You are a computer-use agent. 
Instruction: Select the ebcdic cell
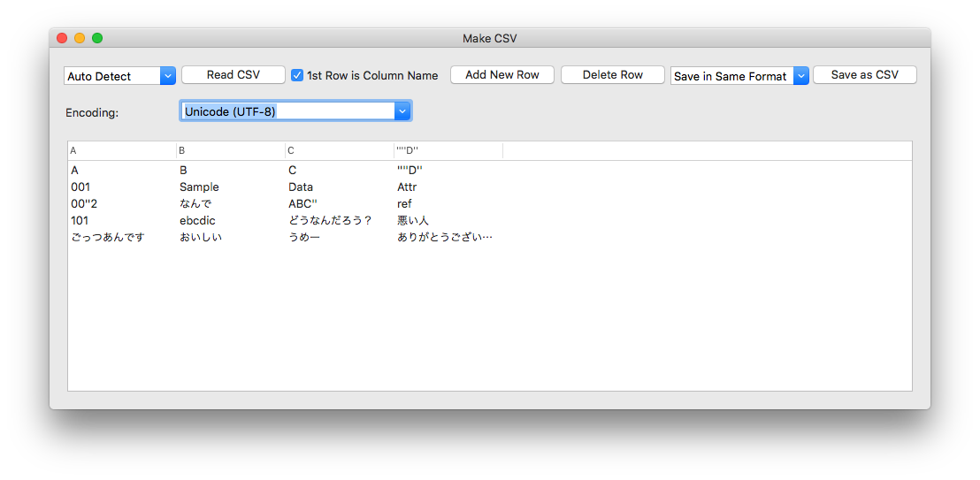198,221
